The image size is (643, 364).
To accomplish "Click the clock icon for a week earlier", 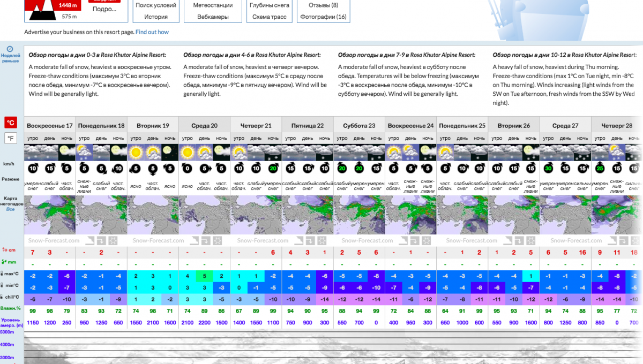I will click(11, 49).
